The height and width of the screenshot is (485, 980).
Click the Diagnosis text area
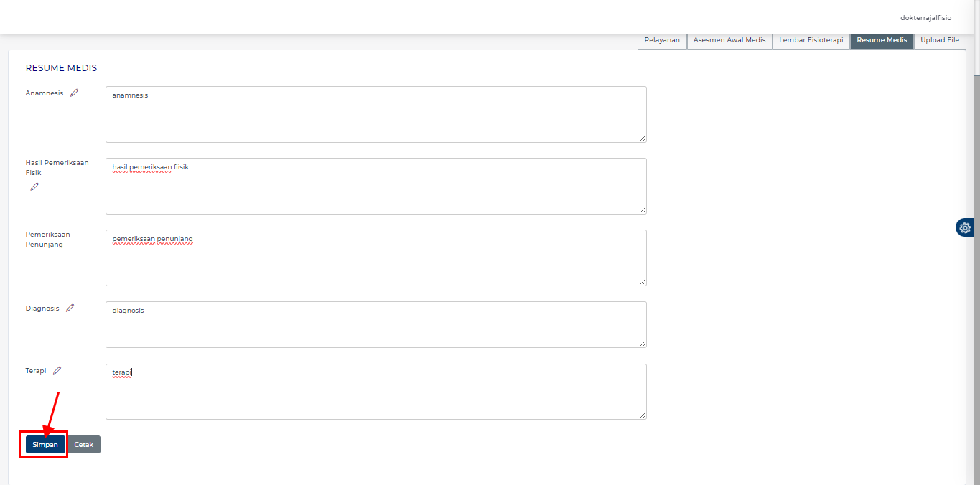tap(375, 325)
